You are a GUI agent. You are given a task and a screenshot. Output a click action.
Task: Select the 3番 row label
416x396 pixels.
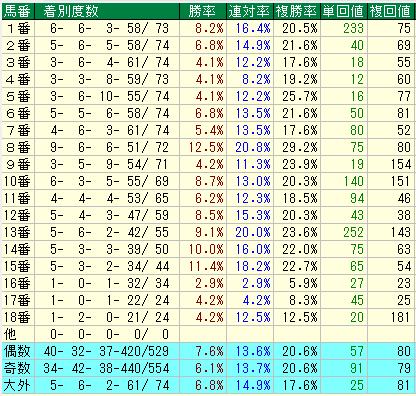point(18,63)
